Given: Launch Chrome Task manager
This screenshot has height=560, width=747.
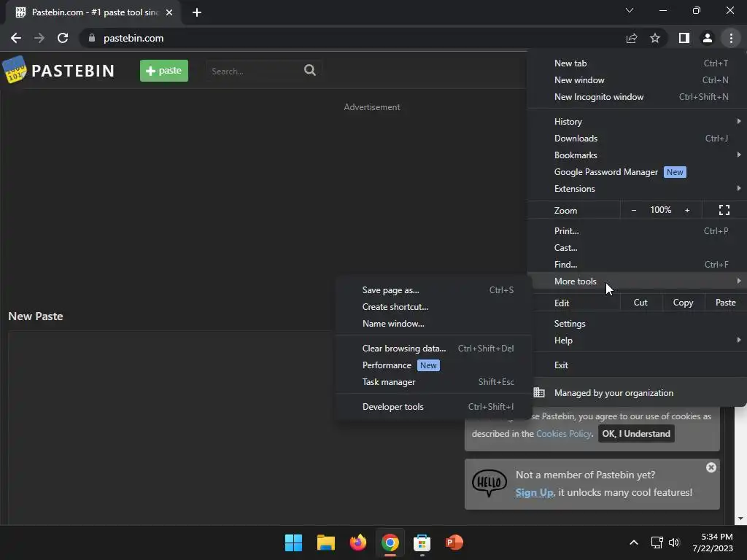Looking at the screenshot, I should pos(433,382).
